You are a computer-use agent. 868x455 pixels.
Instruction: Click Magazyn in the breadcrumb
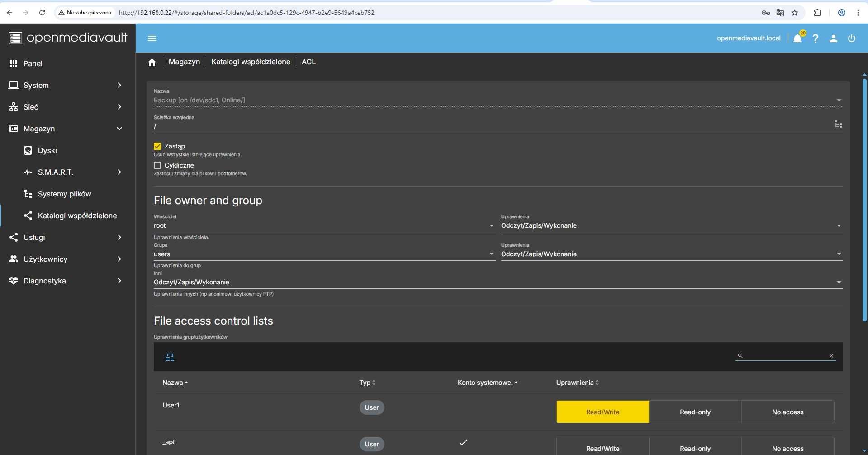(184, 62)
